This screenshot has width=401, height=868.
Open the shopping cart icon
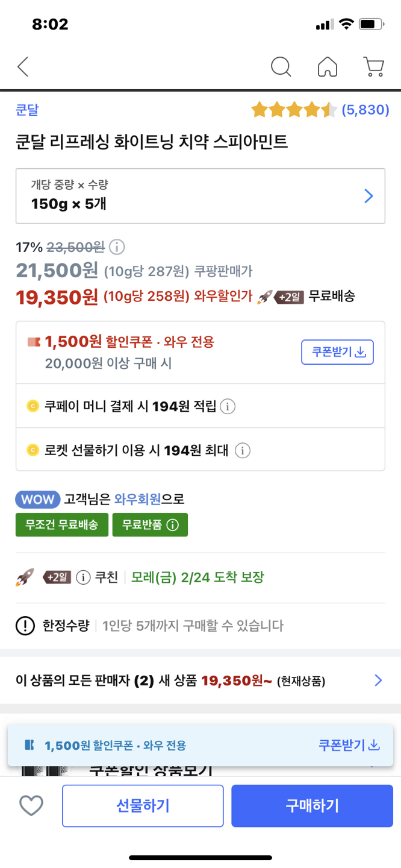[374, 67]
